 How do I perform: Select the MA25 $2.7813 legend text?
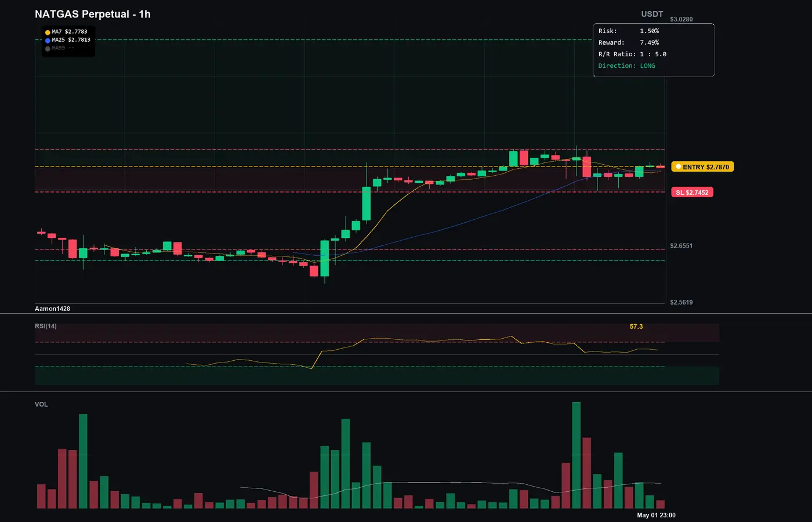(71, 40)
